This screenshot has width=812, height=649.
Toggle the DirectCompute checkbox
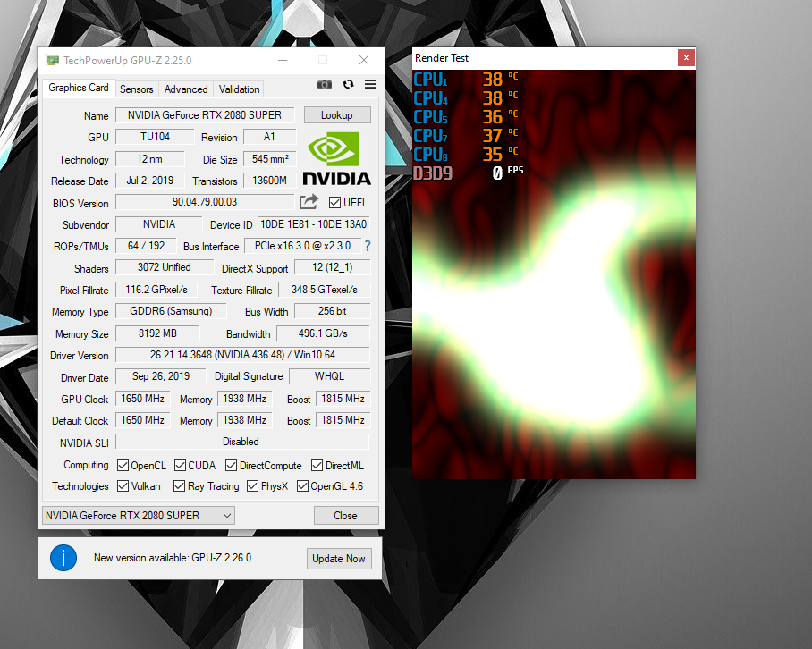pos(231,465)
